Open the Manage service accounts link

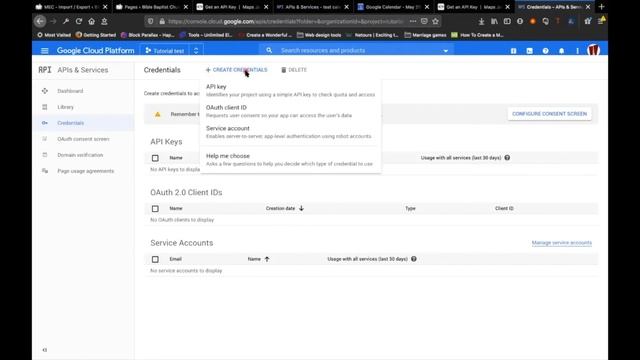(x=562, y=243)
